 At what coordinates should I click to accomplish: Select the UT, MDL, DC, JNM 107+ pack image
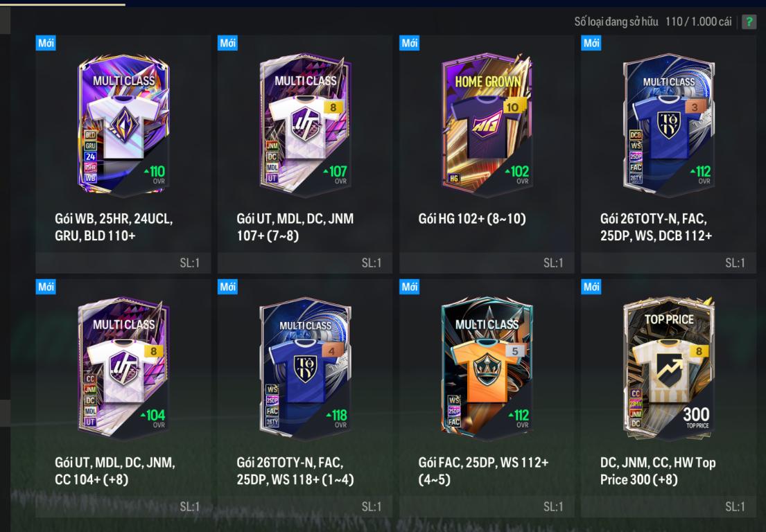coord(305,124)
